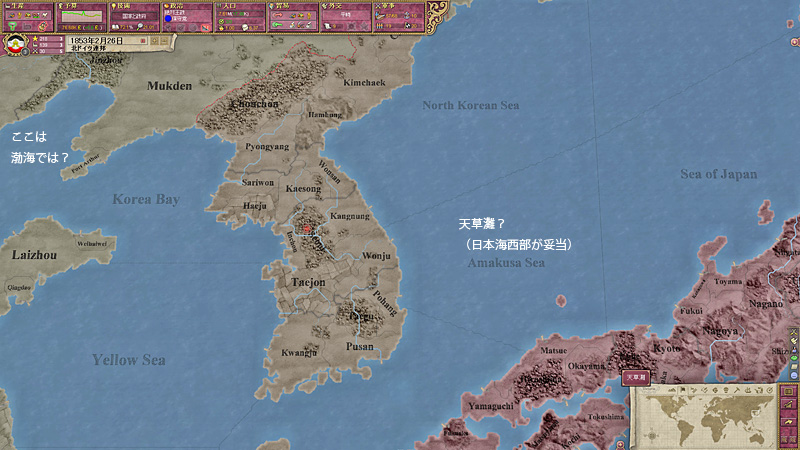
Task: Select the Yamaguchi province
Action: point(491,406)
